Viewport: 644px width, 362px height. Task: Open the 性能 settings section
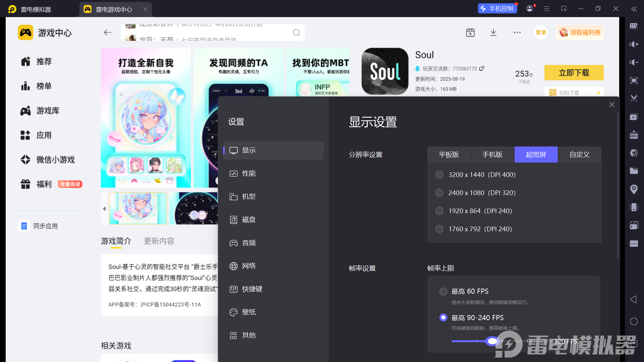click(249, 173)
